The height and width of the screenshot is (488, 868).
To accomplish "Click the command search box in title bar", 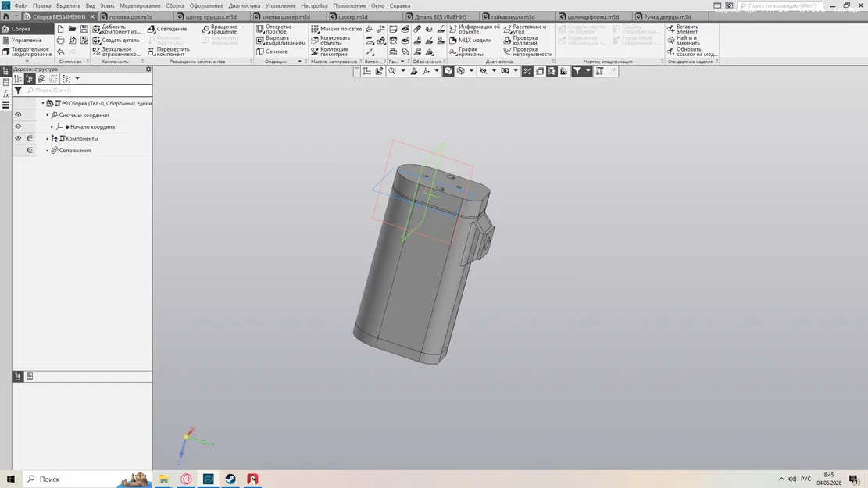I will [780, 5].
